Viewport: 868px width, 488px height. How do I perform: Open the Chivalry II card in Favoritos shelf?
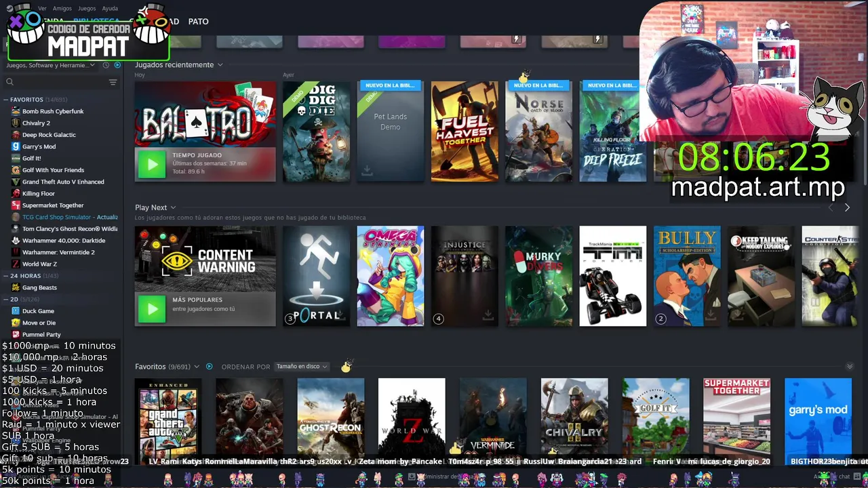[x=574, y=421]
